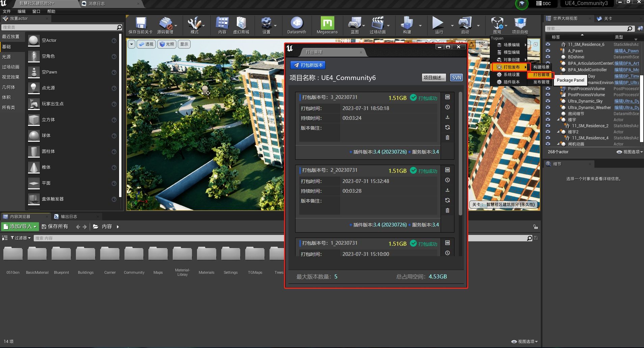Open the Add/Import (添加/导入) dropdown
Viewport: 644px width, 348px height.
(20, 227)
